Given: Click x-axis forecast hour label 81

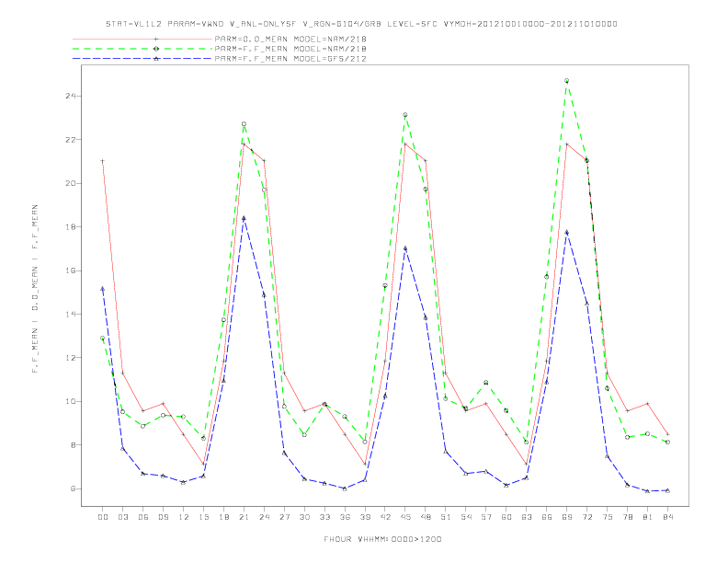Looking at the screenshot, I should [648, 517].
